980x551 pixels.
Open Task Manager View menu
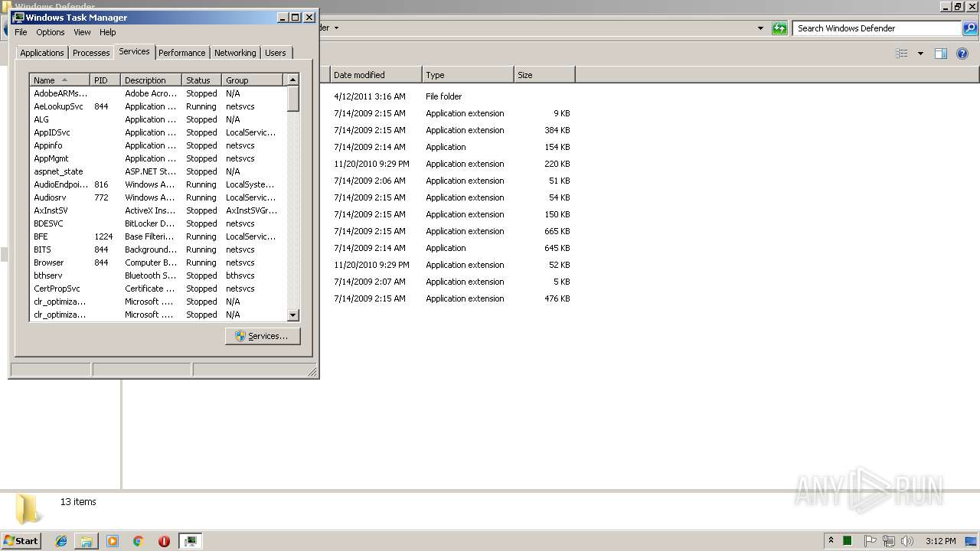pos(82,32)
